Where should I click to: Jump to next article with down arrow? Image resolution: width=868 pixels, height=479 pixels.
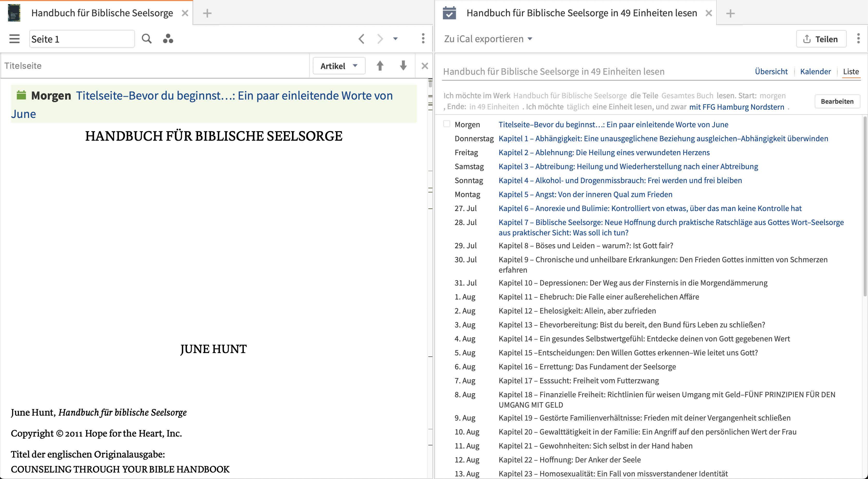click(x=403, y=66)
